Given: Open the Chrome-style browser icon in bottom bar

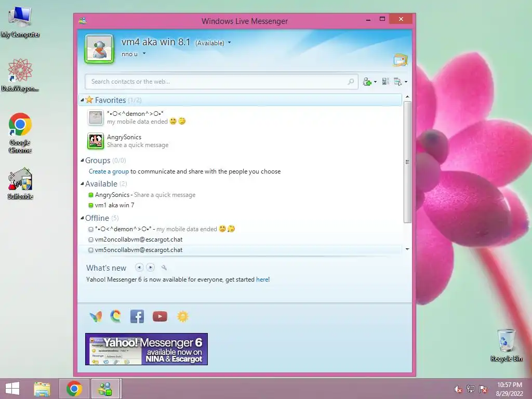Looking at the screenshot, I should coord(116,316).
